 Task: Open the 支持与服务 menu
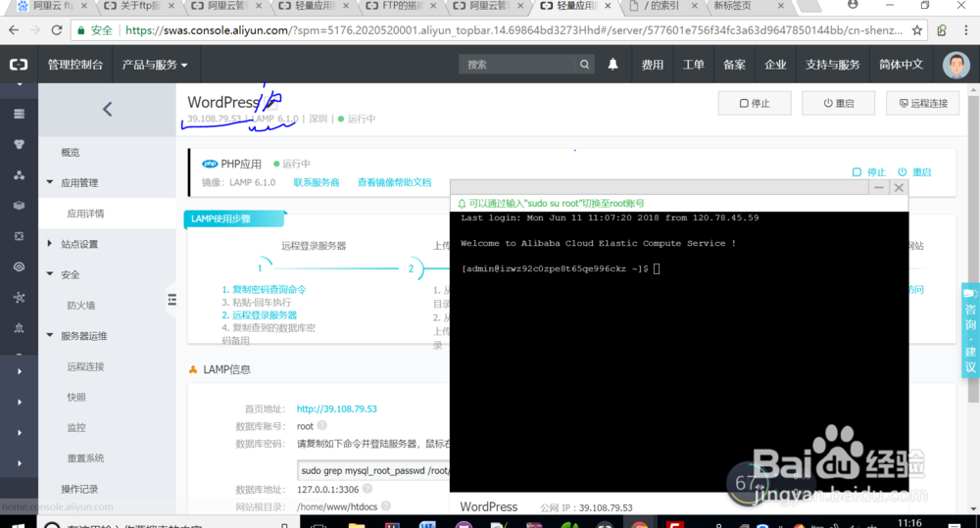point(832,65)
